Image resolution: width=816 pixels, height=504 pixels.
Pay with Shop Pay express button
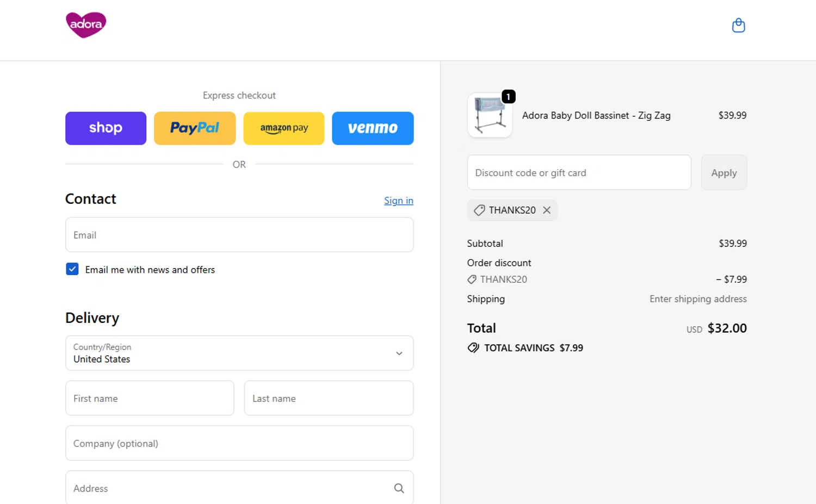[x=106, y=128]
